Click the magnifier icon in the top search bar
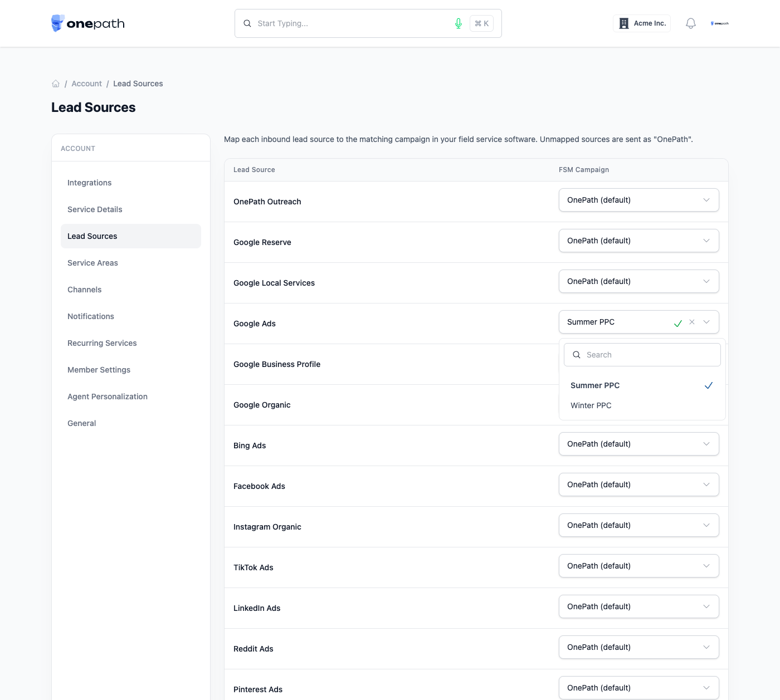This screenshot has height=700, width=780. 247,23
